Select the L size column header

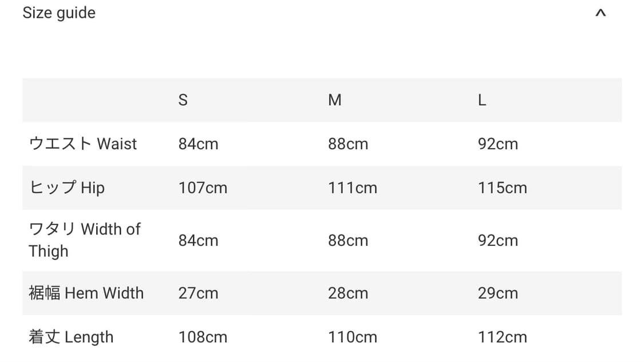(482, 100)
